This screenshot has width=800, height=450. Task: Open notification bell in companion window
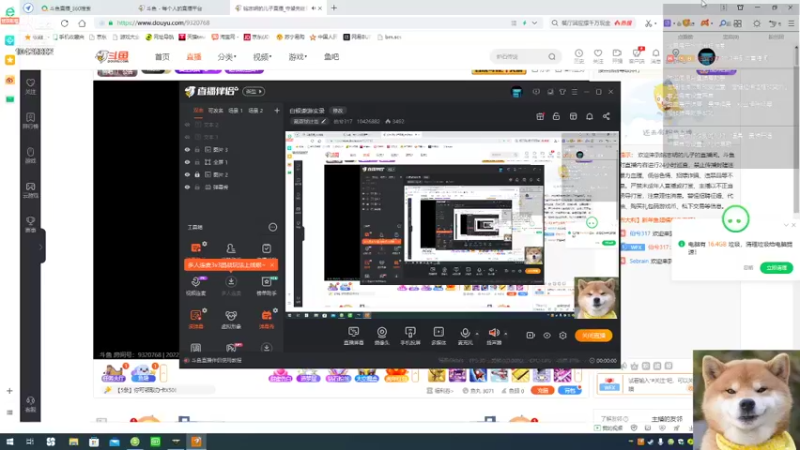[589, 116]
